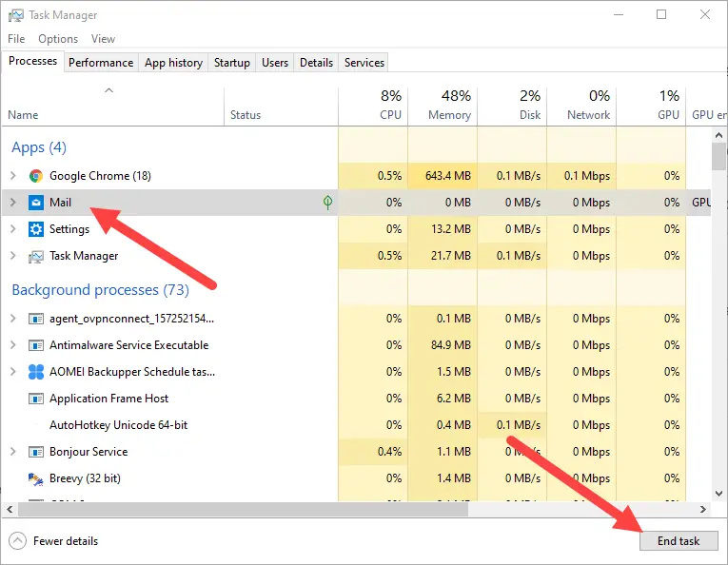Expand the Settings process row
The image size is (728, 565).
tap(13, 229)
